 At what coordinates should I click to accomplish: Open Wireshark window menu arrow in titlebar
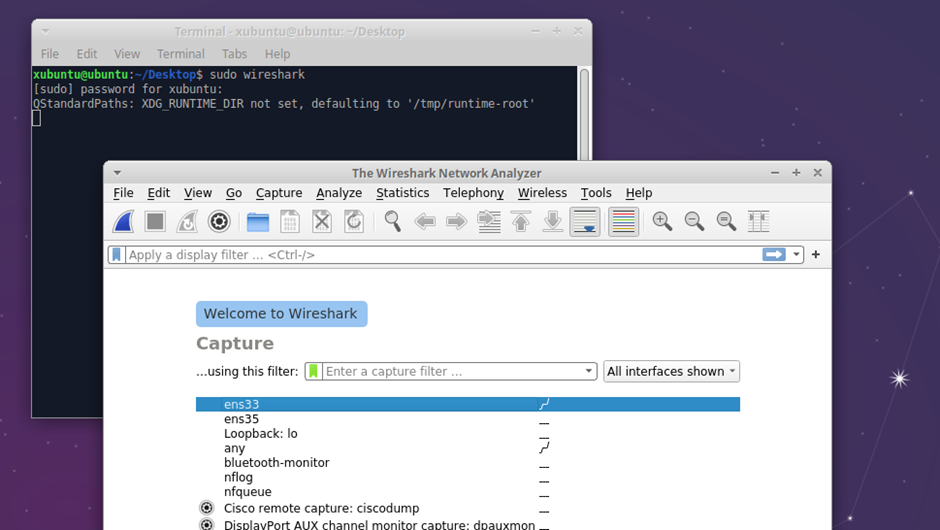click(x=118, y=173)
